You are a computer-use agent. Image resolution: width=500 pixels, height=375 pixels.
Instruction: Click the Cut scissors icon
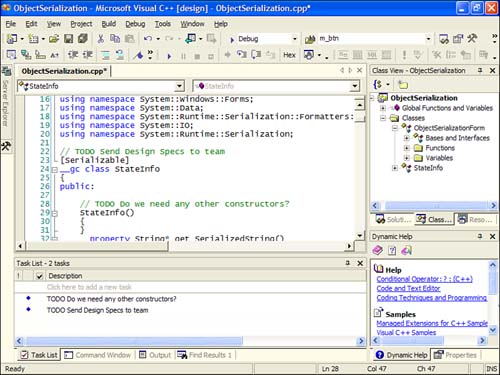[x=100, y=39]
